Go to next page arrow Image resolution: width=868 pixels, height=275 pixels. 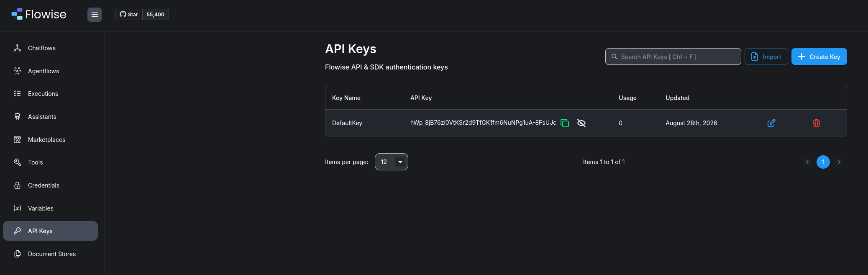[839, 162]
